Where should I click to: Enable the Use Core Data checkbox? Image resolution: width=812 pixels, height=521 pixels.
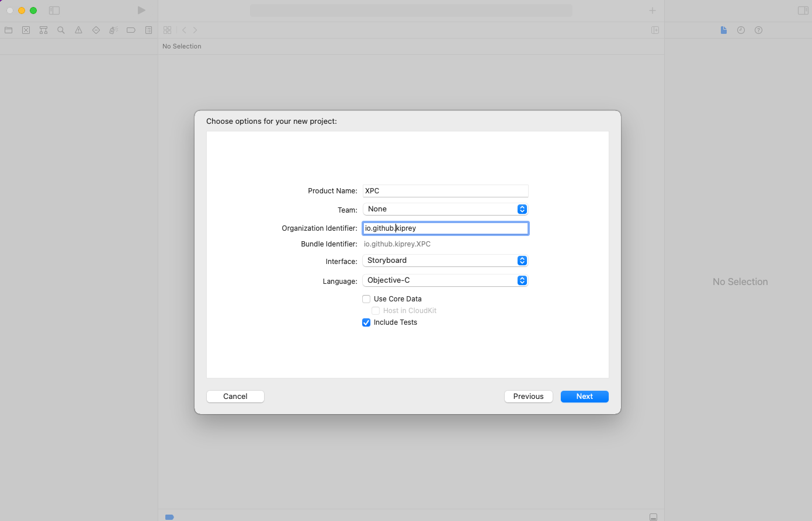click(366, 299)
